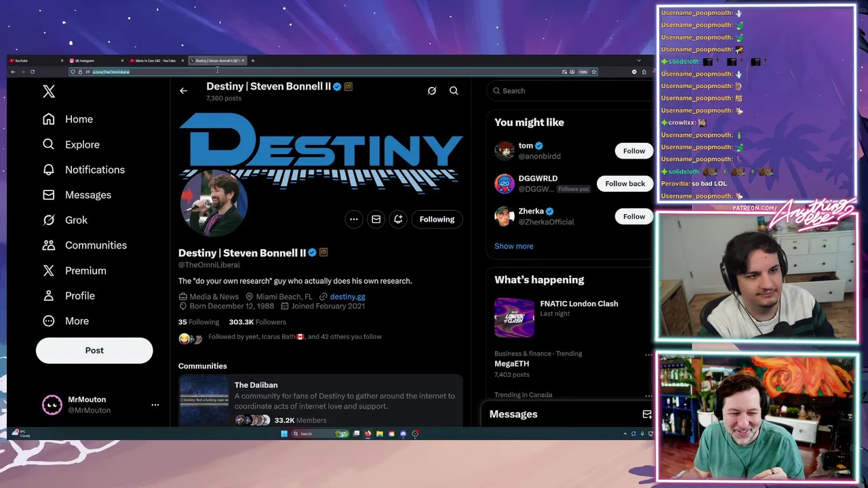Click the Grok icon on profile header
The height and width of the screenshot is (488, 868).
[432, 91]
